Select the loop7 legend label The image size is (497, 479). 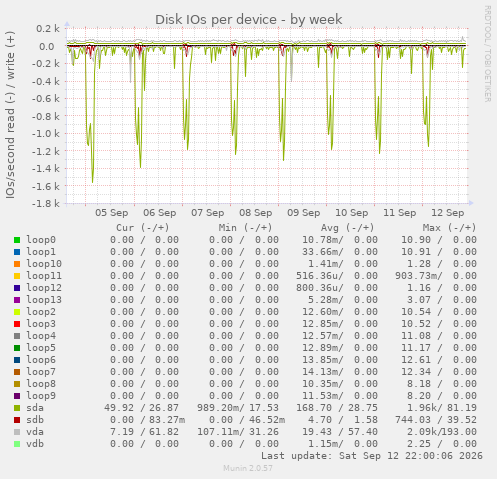pos(41,372)
